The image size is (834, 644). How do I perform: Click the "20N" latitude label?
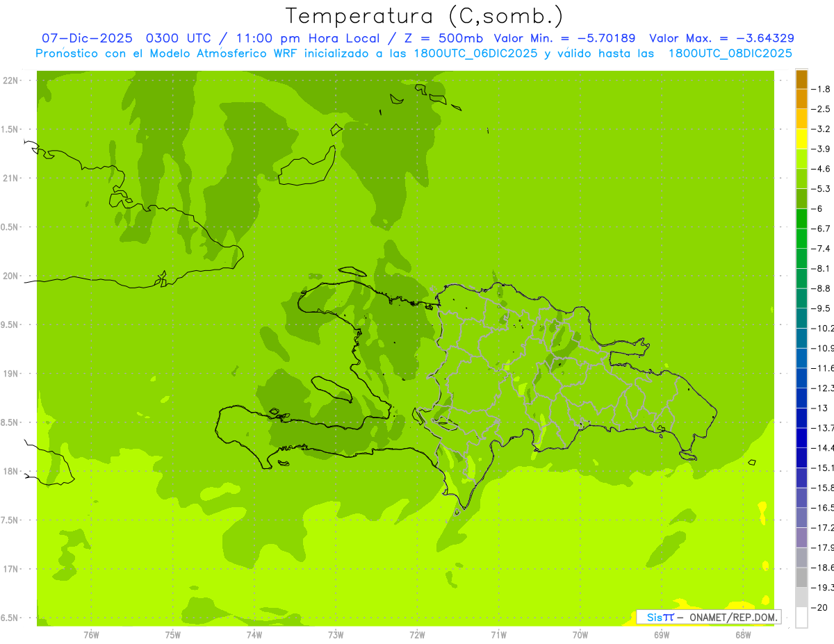tap(10, 276)
